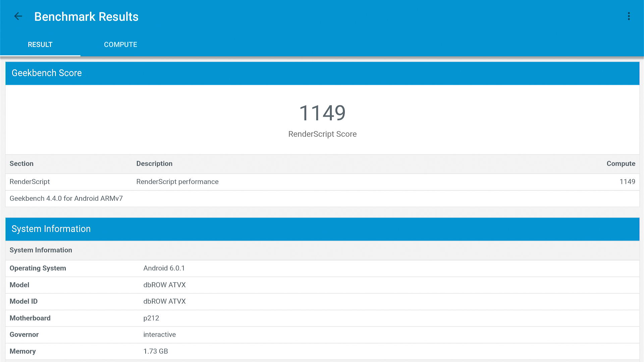This screenshot has height=362, width=644.
Task: Select the Model label
Action: 19,285
